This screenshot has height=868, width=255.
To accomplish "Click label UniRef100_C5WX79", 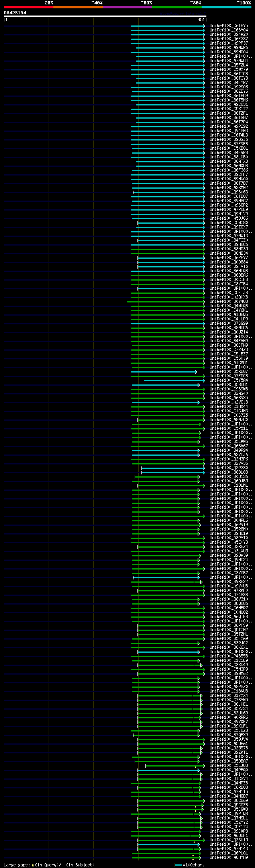I will coord(229,69).
